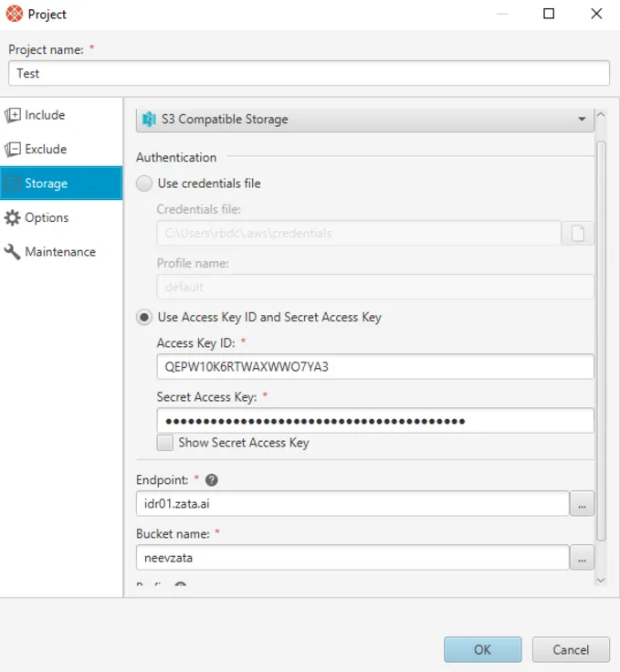Click the Bucket name browse ellipsis button
This screenshot has width=620, height=672.
click(582, 558)
